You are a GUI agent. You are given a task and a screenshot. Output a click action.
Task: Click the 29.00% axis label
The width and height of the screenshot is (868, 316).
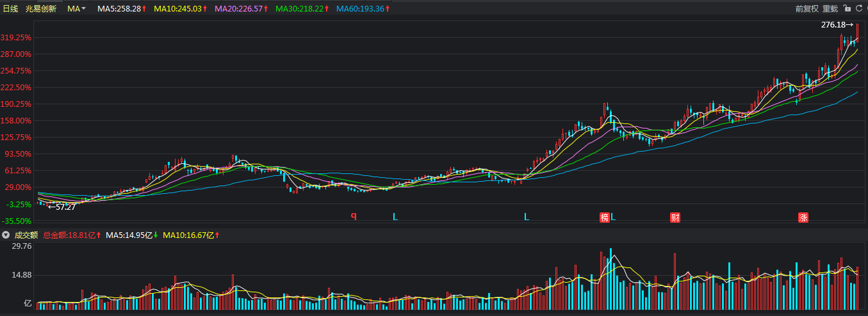(18, 187)
